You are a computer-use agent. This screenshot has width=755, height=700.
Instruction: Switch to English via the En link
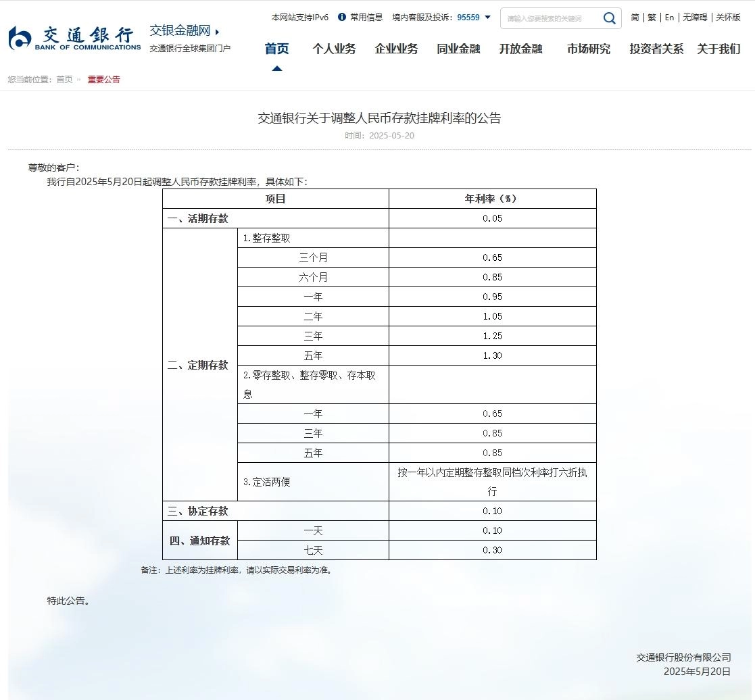click(668, 18)
